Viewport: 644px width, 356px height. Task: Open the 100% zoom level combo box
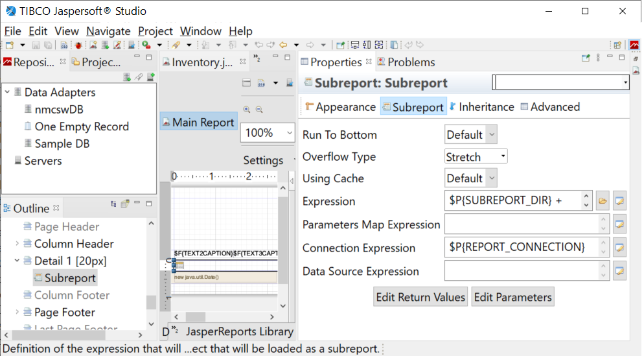[268, 133]
